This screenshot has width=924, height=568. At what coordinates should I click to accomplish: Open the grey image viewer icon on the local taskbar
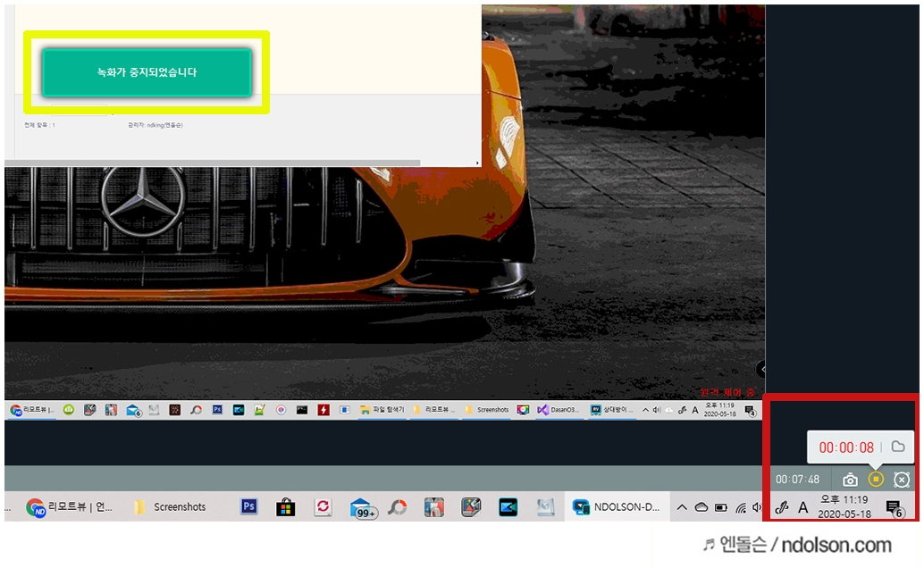click(x=545, y=506)
